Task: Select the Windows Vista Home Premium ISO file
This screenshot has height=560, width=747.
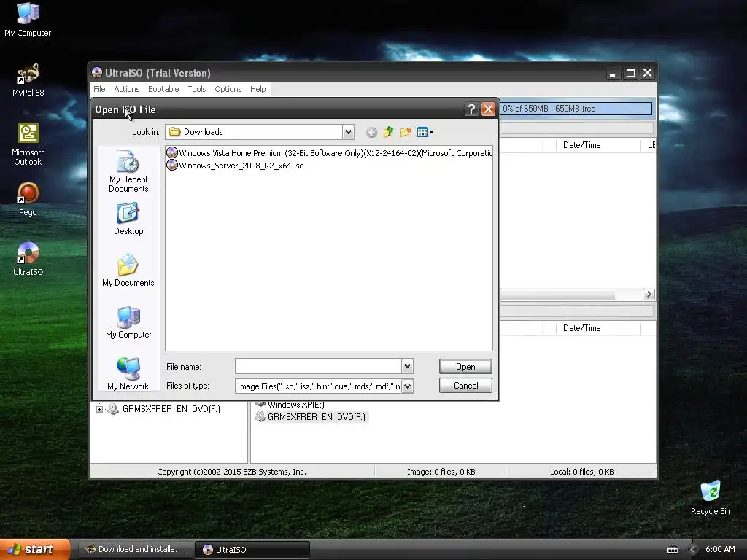Action: [329, 153]
